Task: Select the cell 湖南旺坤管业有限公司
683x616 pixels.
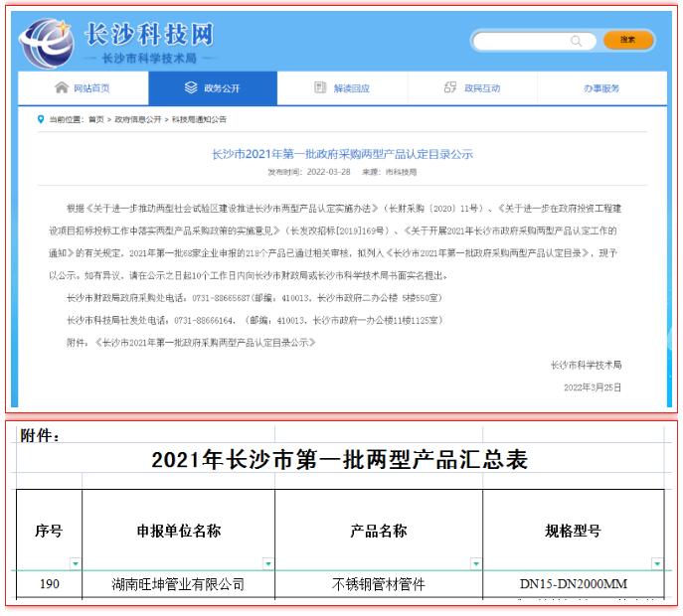Action: (178, 584)
